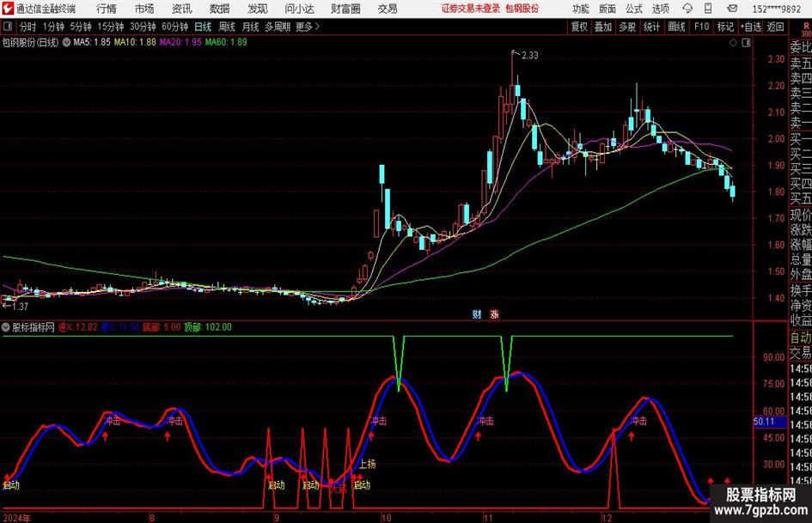The height and width of the screenshot is (523, 812).
Task: Click the 包钢股份(日线) chart title
Action: point(31,42)
